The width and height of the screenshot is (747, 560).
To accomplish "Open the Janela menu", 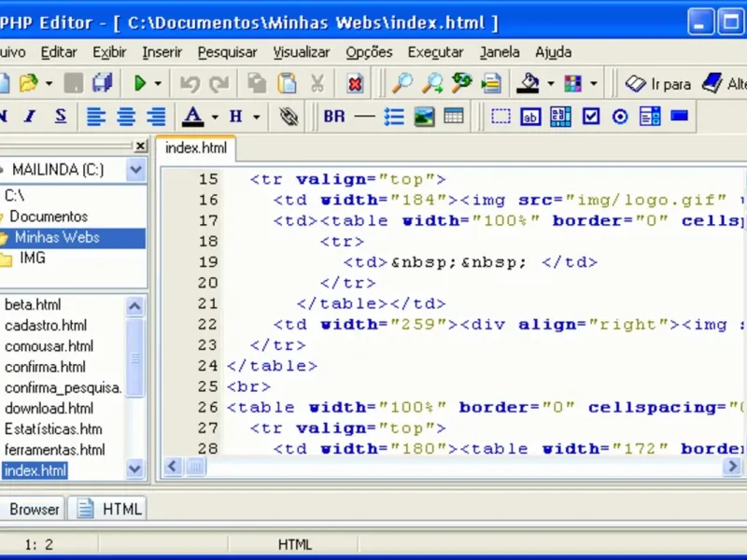I will (x=500, y=52).
